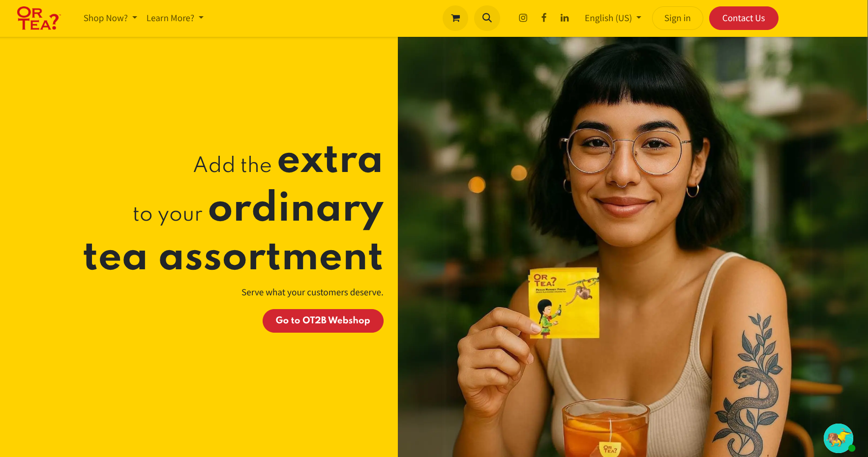This screenshot has width=868, height=457.
Task: Open the shopping cart icon
Action: coord(455,18)
